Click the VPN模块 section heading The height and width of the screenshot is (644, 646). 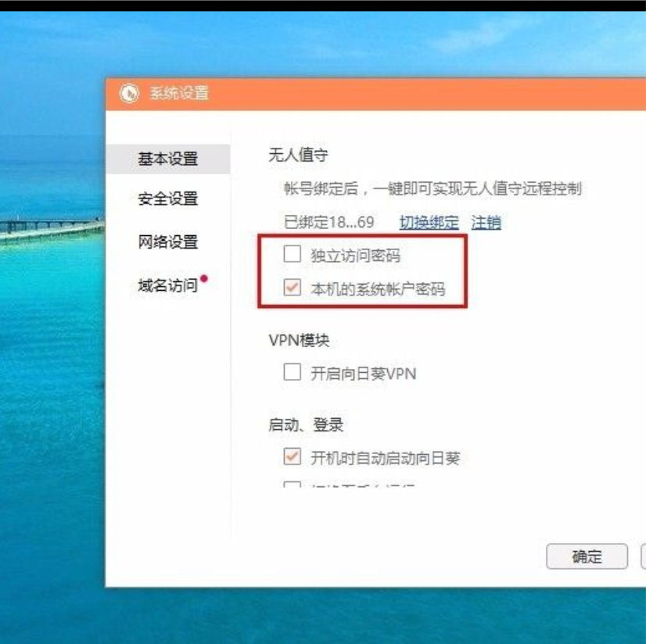(x=299, y=340)
